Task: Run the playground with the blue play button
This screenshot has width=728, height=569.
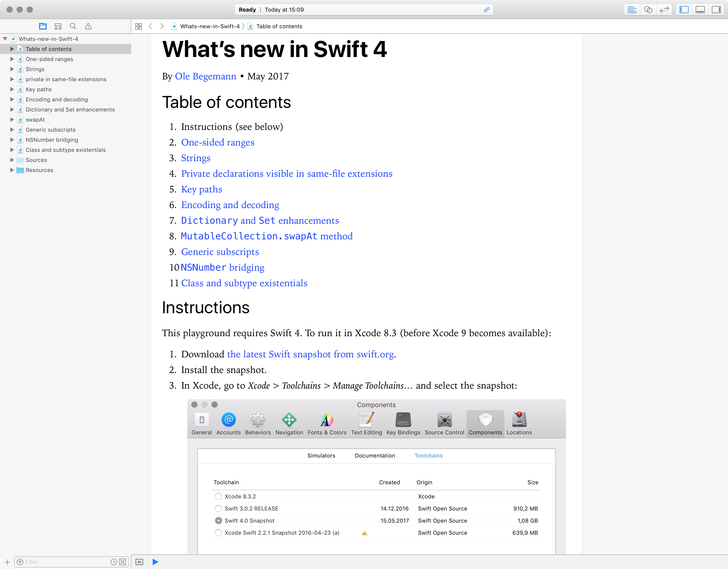Action: [x=155, y=562]
